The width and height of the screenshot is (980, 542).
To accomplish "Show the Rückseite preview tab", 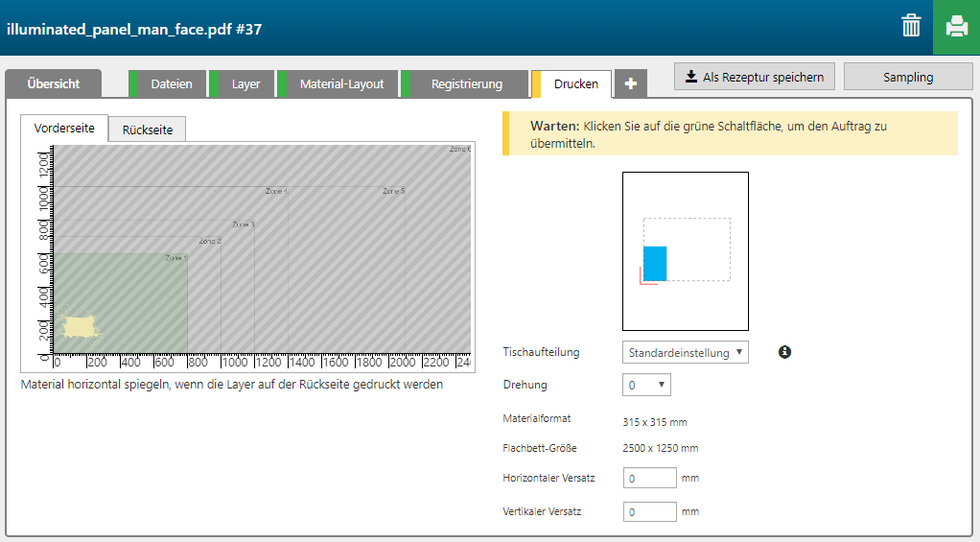I will coord(147,130).
